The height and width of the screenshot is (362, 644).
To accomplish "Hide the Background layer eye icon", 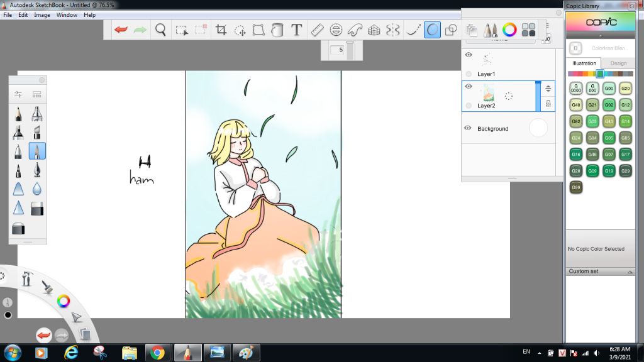I will 468,128.
